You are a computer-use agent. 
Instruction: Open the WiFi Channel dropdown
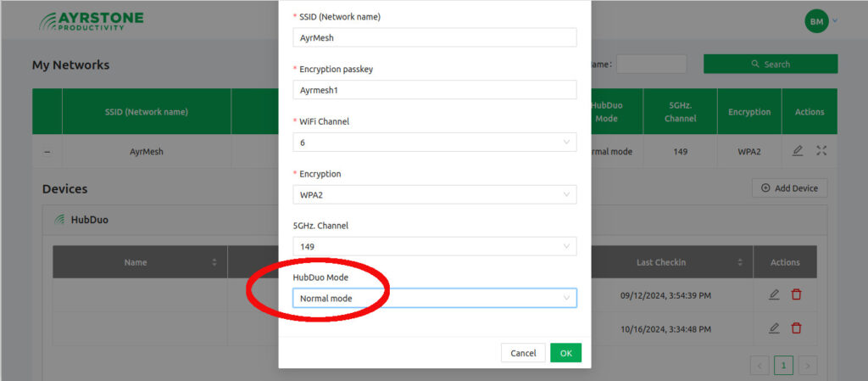pos(434,143)
